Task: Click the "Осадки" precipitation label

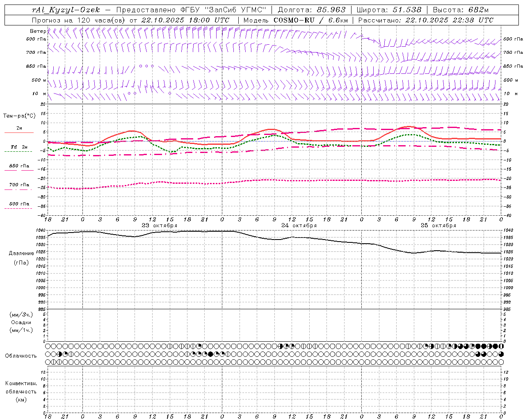Action: (x=21, y=322)
